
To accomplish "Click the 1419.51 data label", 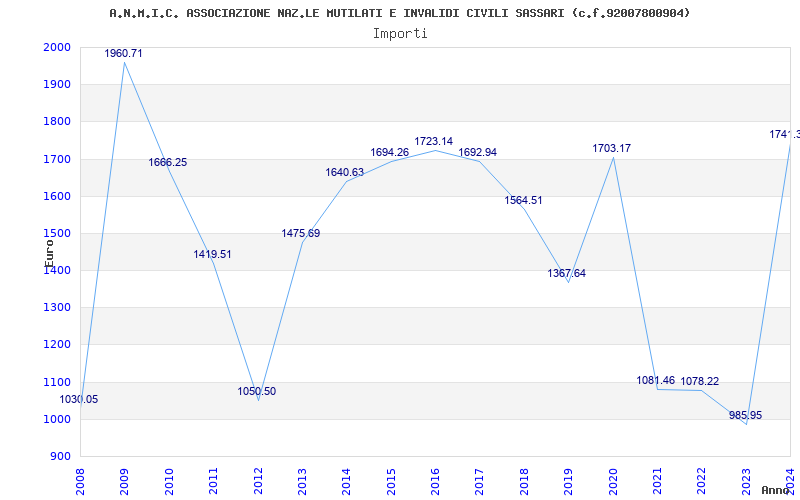I will (x=212, y=254).
